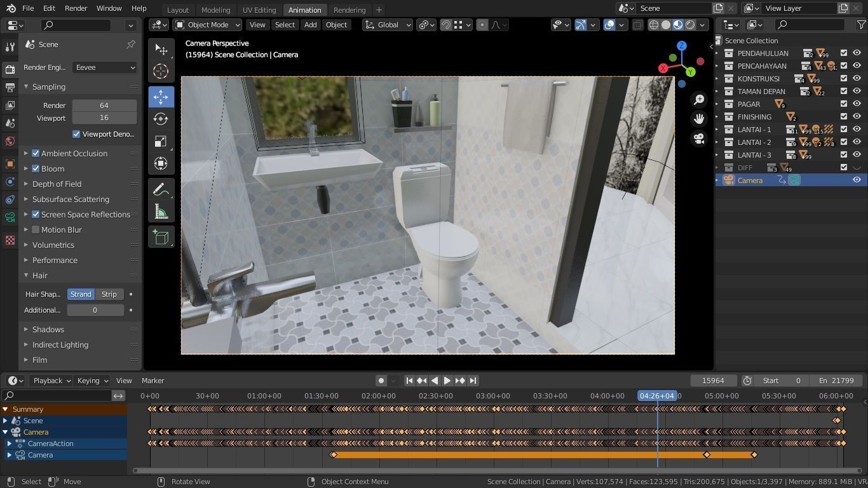Open the Tool properties tab icon

coord(10,48)
